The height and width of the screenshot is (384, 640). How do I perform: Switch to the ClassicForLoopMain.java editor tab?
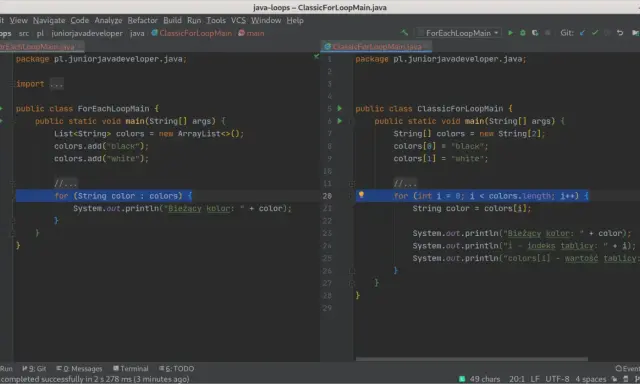(376, 47)
